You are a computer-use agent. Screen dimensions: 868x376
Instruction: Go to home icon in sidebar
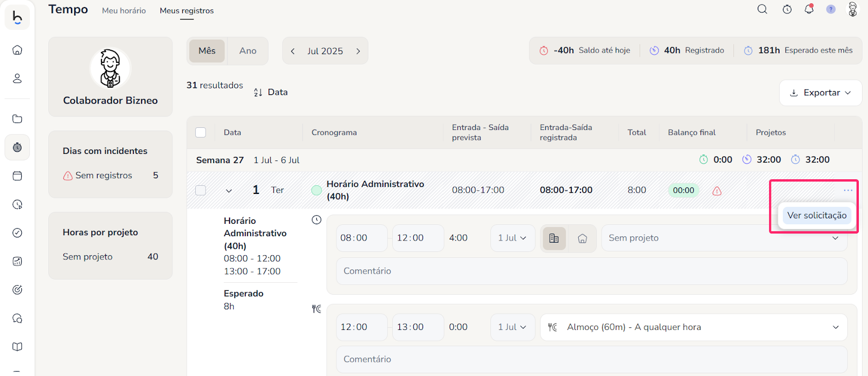click(17, 50)
